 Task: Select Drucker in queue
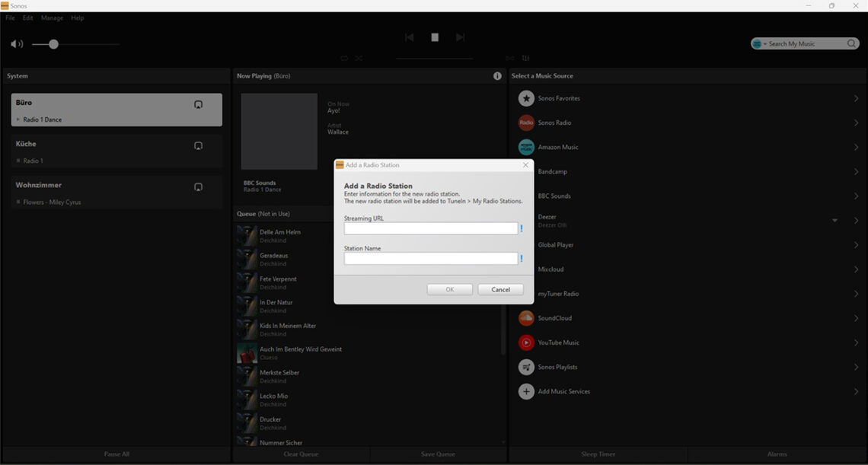[x=368, y=423]
